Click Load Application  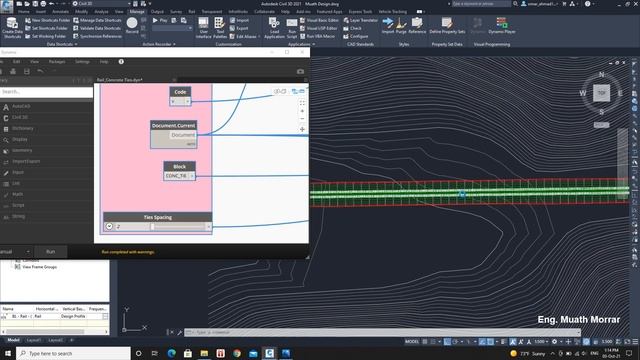(274, 28)
